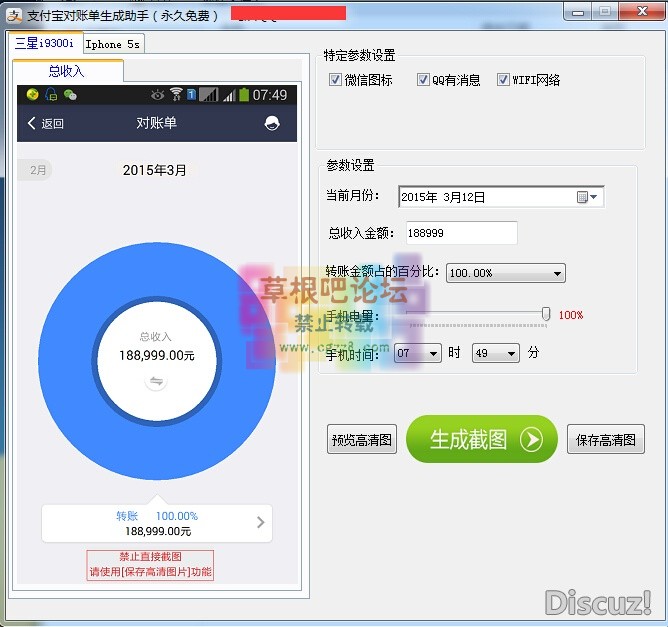Click the Alipay app icon in title bar
The image size is (668, 627).
[x=14, y=15]
